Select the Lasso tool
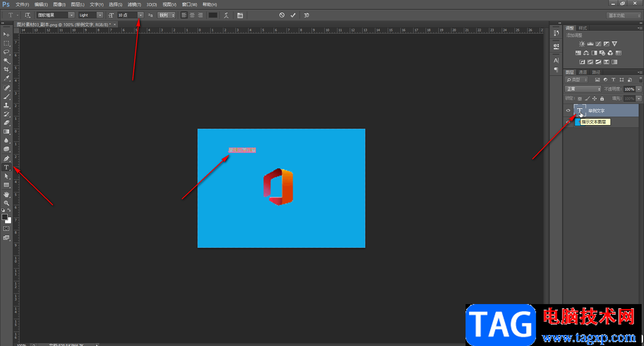Viewport: 644px width, 346px height. [6, 52]
